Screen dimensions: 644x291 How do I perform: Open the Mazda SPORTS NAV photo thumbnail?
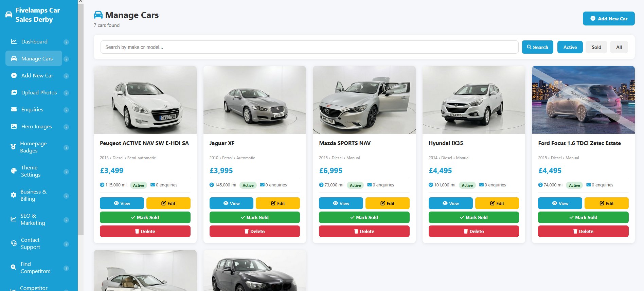(364, 100)
